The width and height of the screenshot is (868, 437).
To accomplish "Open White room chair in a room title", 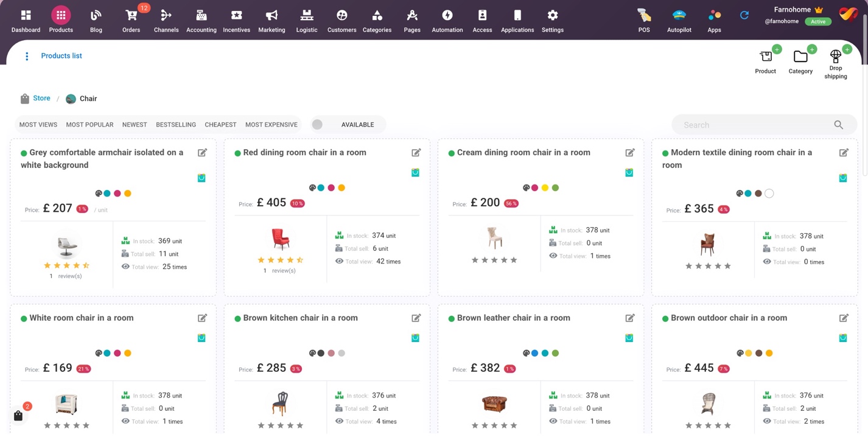I will (81, 318).
